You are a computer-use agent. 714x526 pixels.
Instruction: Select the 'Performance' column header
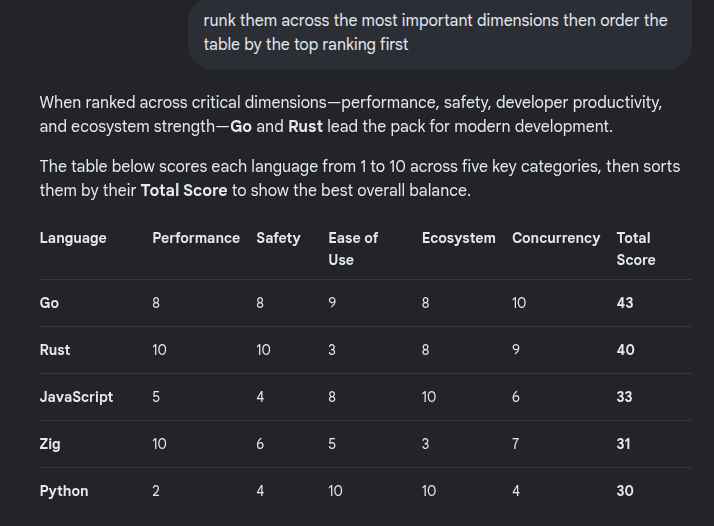tap(196, 238)
